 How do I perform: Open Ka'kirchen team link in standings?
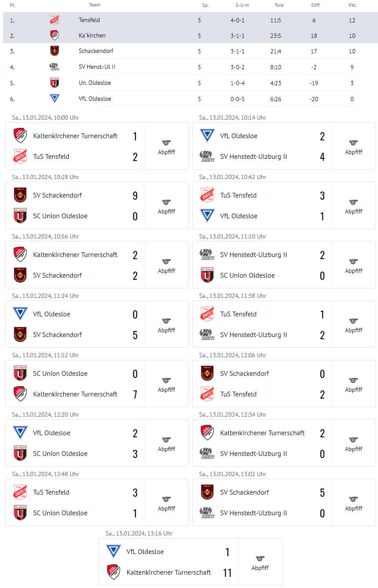click(x=92, y=35)
